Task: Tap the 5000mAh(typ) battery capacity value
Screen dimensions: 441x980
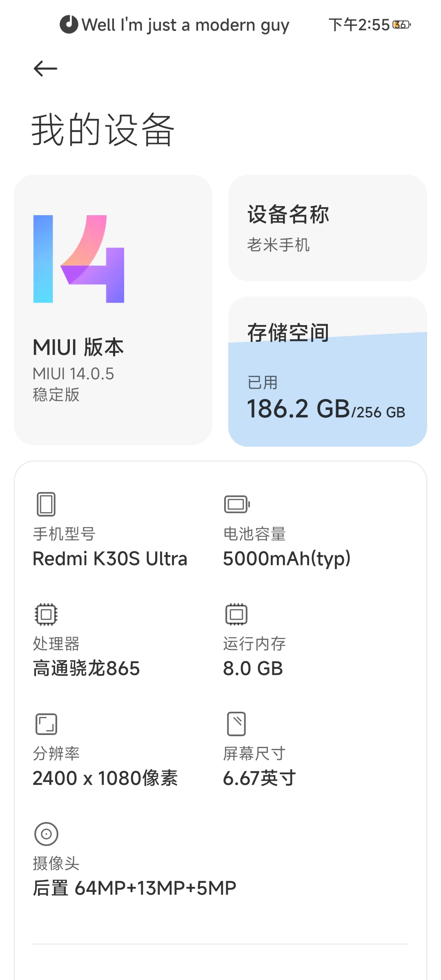Action: [x=287, y=559]
